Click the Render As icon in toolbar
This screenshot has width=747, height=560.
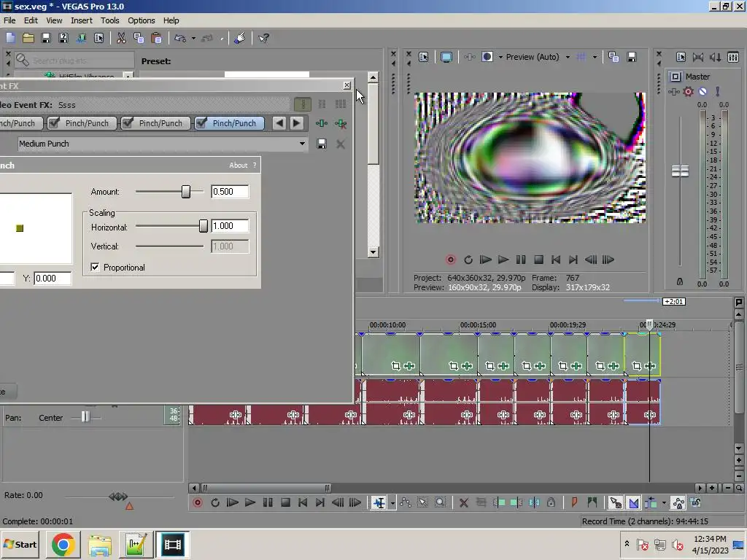point(81,38)
